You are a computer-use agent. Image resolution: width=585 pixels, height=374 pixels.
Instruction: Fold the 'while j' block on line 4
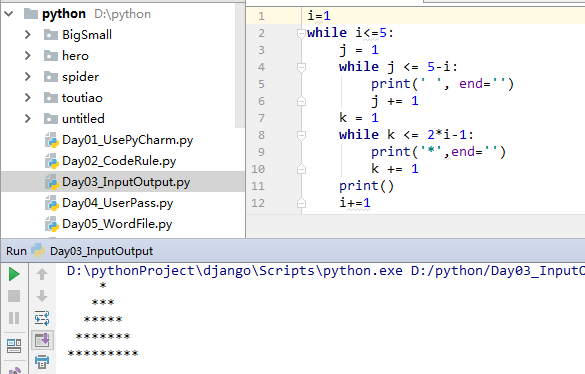click(301, 68)
